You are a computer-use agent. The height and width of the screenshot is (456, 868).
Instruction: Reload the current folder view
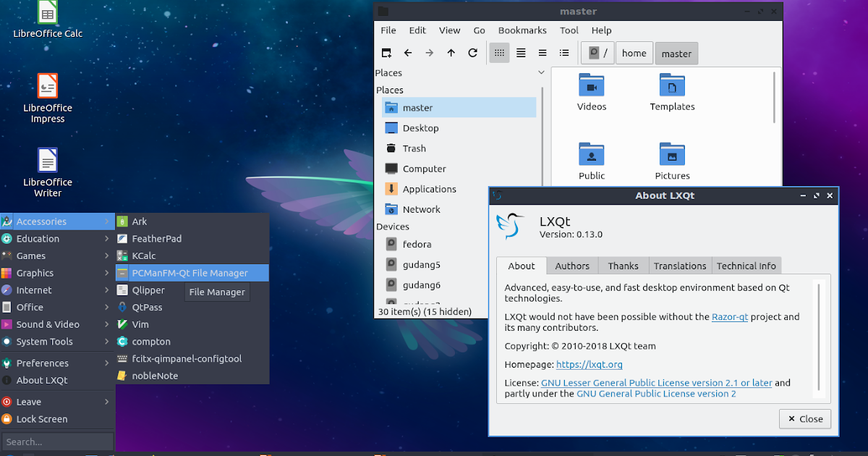coord(472,52)
